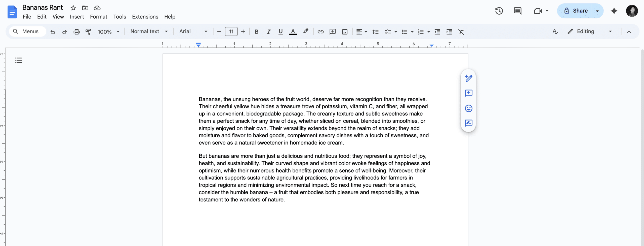Decrease the font size
The image size is (644, 246).
pos(219,32)
